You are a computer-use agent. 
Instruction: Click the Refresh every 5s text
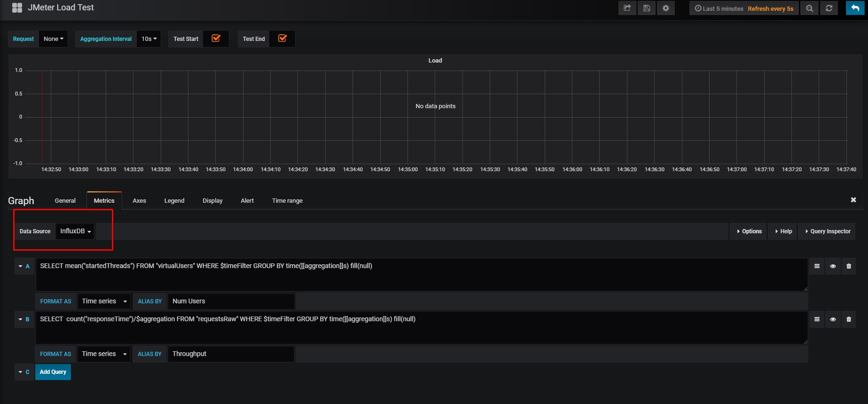point(770,8)
